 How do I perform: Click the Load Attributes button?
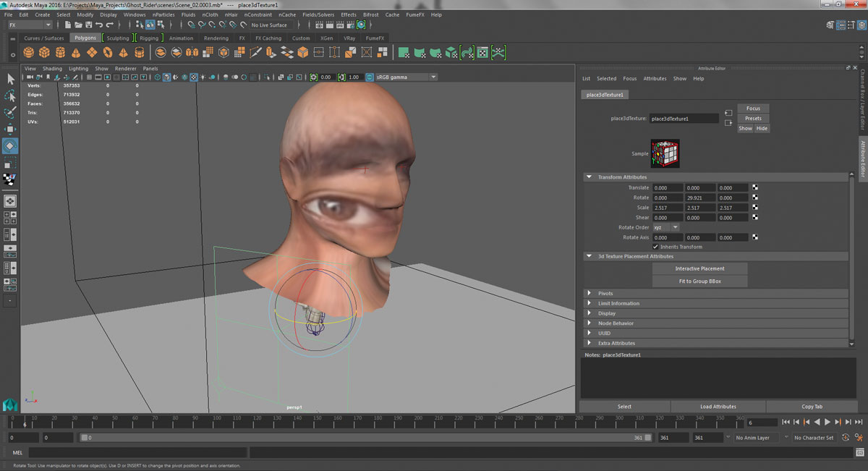718,407
